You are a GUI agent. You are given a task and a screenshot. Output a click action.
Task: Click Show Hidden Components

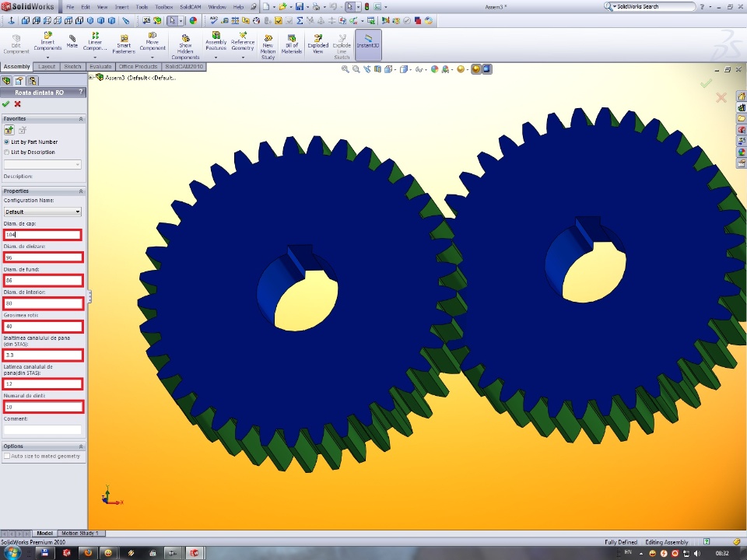pyautogui.click(x=185, y=46)
